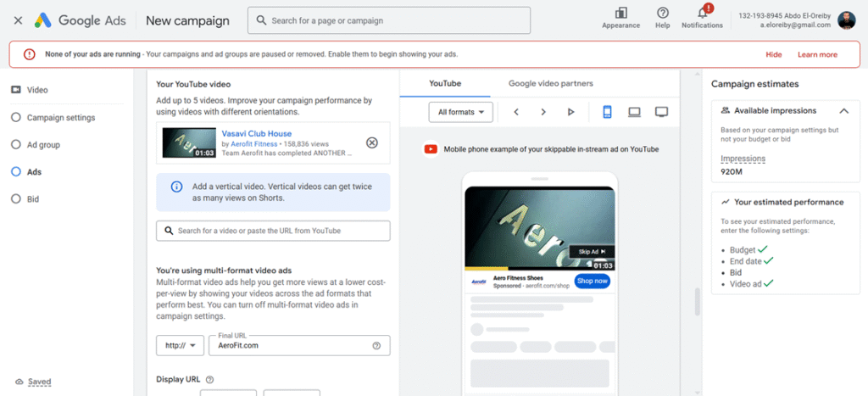Click Skip Ad in phone preview
Screen dimensions: 868x396
tap(592, 252)
